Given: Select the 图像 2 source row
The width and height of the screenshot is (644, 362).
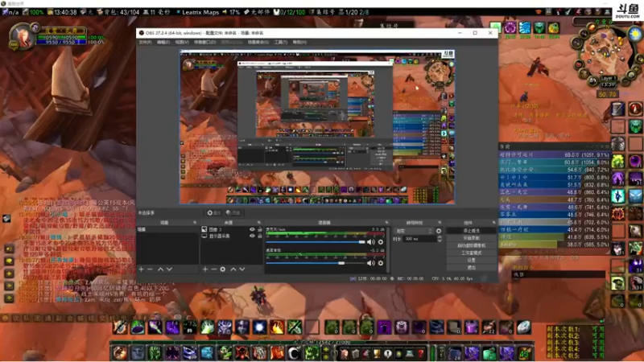Looking at the screenshot, I should [232, 230].
